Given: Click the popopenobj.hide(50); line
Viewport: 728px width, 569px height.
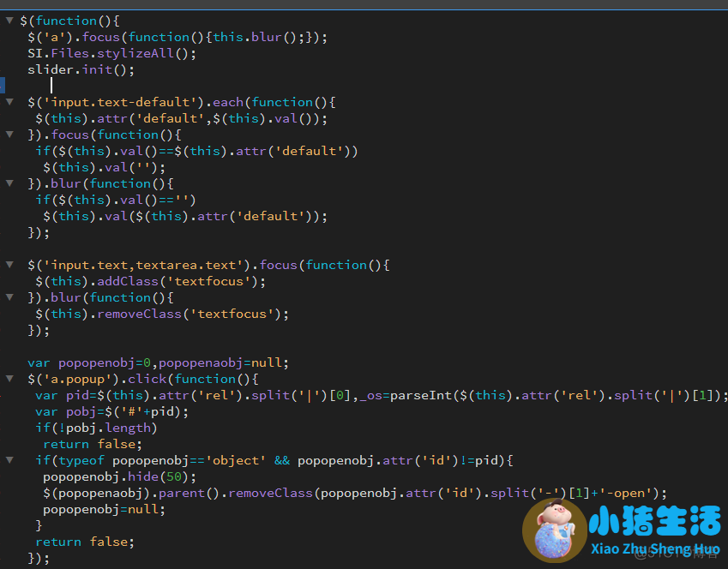Looking at the screenshot, I should pyautogui.click(x=120, y=476).
